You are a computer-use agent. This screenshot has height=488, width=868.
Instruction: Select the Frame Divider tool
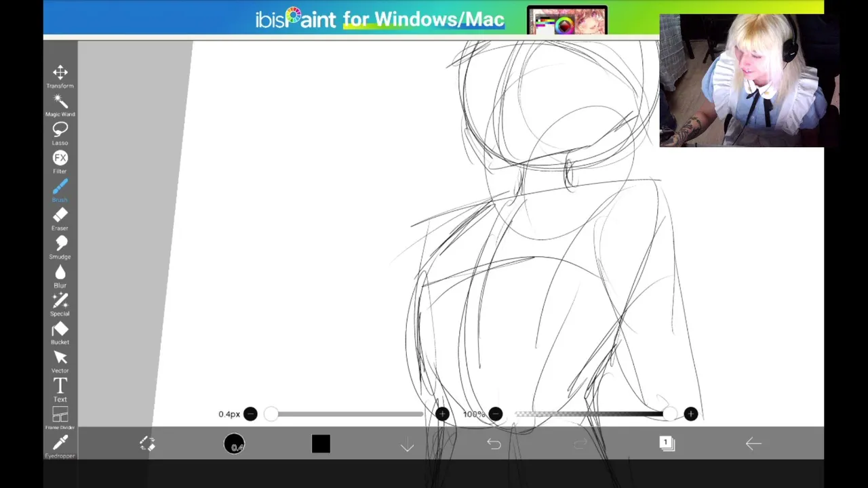[60, 418]
